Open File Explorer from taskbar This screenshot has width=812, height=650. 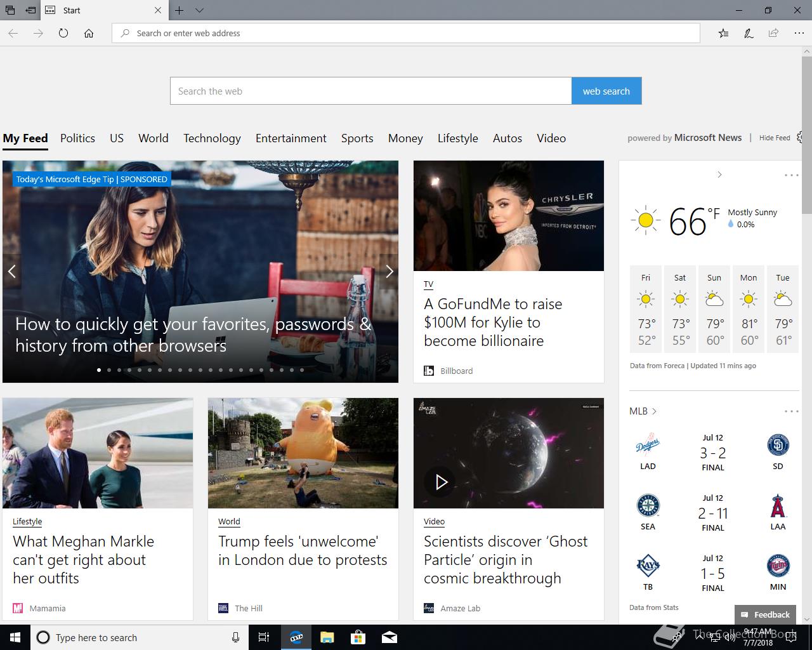(x=327, y=637)
